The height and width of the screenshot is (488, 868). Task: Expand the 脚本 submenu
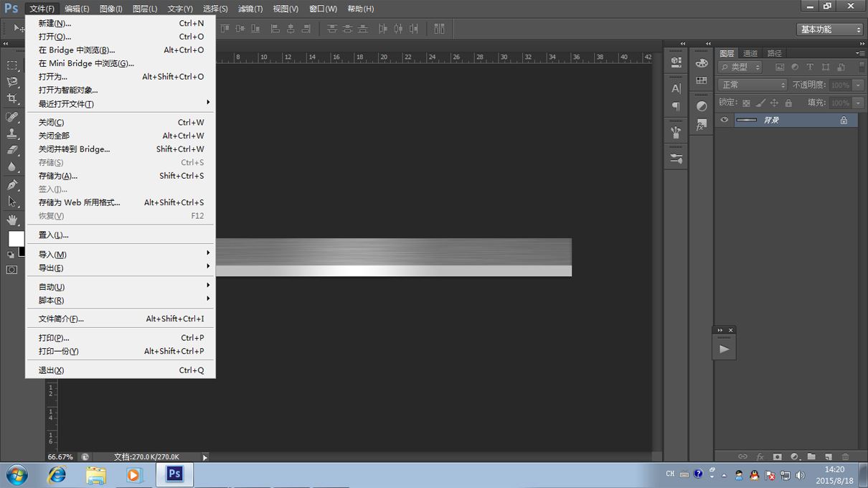coord(120,300)
